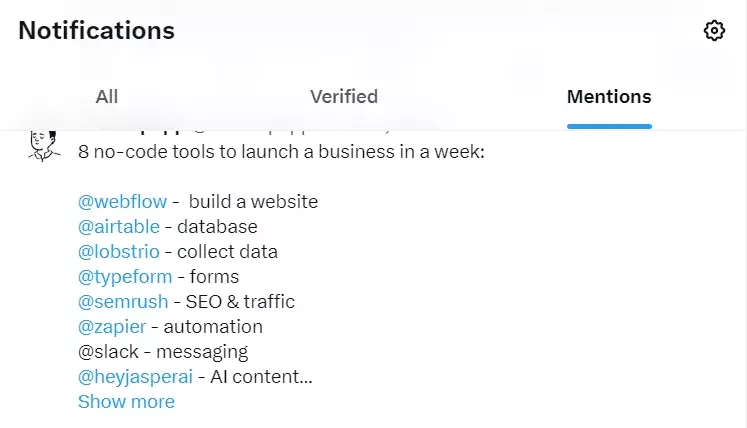747x428 pixels.
Task: Click the Notifications page heading
Action: 97,31
